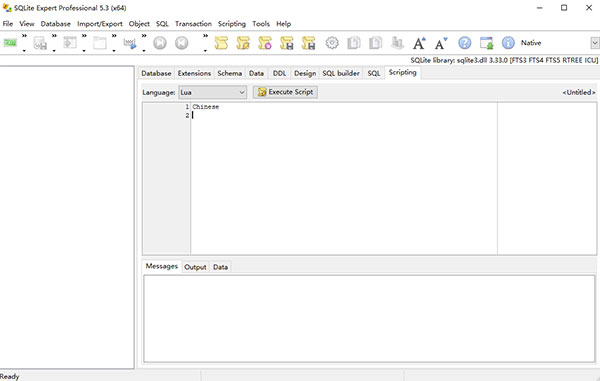The height and width of the screenshot is (381, 600).
Task: Click the green database icon in the toolbar
Action: [x=10, y=43]
